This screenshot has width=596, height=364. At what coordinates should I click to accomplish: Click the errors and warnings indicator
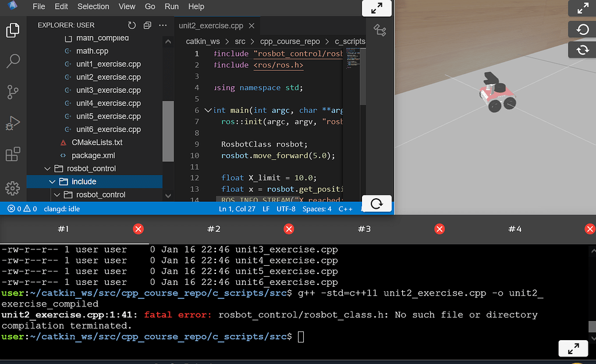(x=22, y=208)
